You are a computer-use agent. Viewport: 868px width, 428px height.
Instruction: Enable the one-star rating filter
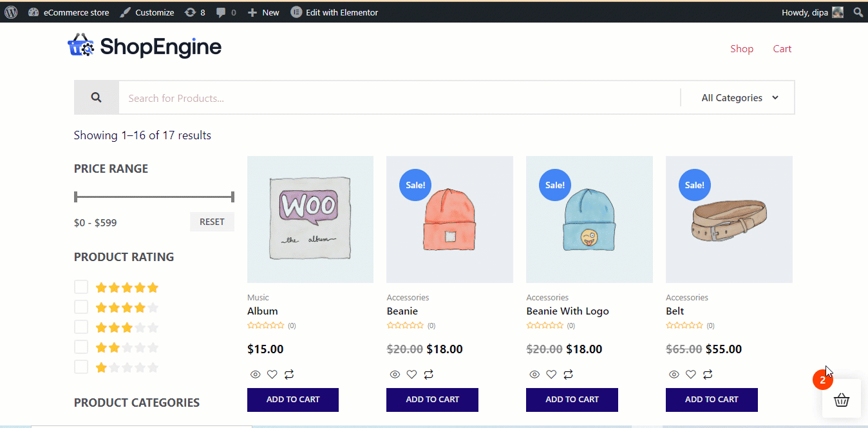click(81, 367)
